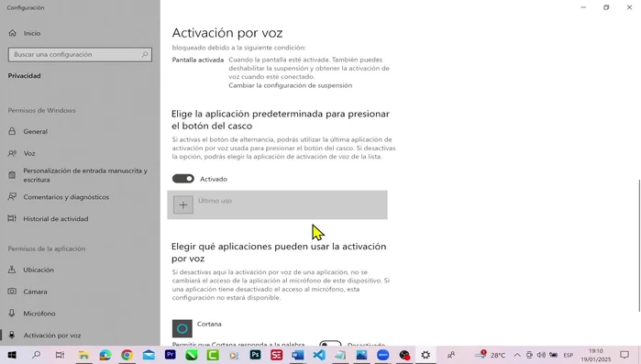Open taskbar search
641x364 pixels.
pyautogui.click(x=36, y=355)
